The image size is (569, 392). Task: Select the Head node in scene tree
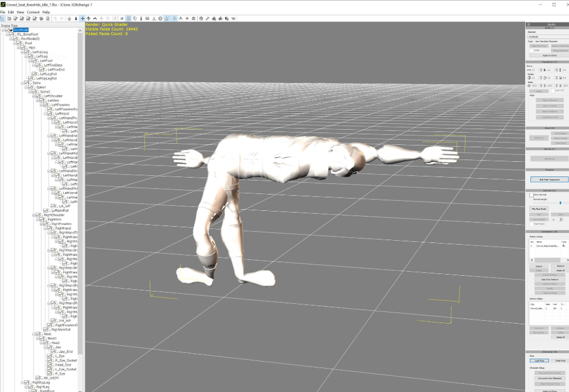click(56, 343)
